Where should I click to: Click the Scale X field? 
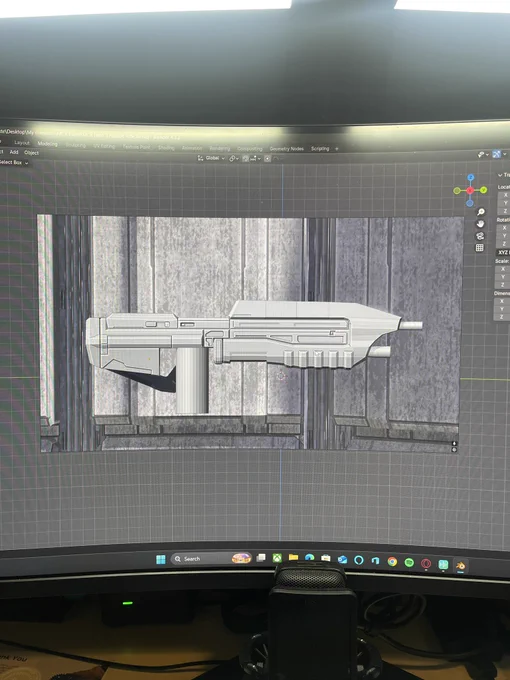click(x=502, y=269)
